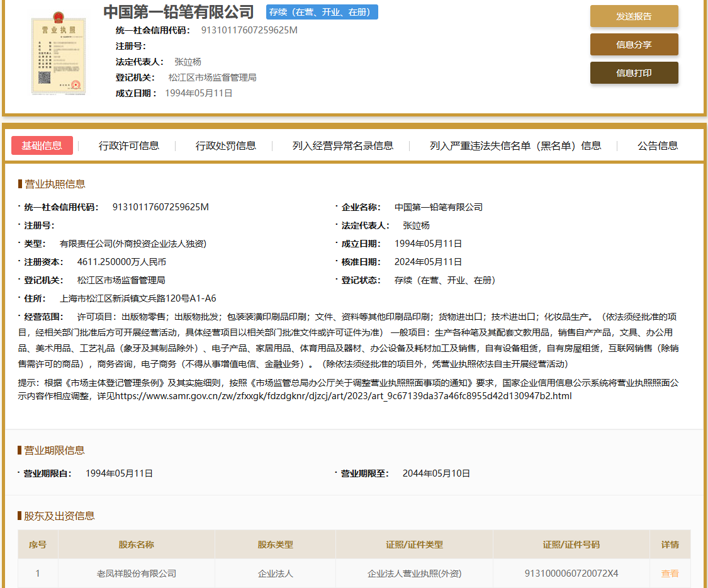The image size is (708, 588).
Task: Click the 营业期限信息 section heading
Action: pos(54,450)
